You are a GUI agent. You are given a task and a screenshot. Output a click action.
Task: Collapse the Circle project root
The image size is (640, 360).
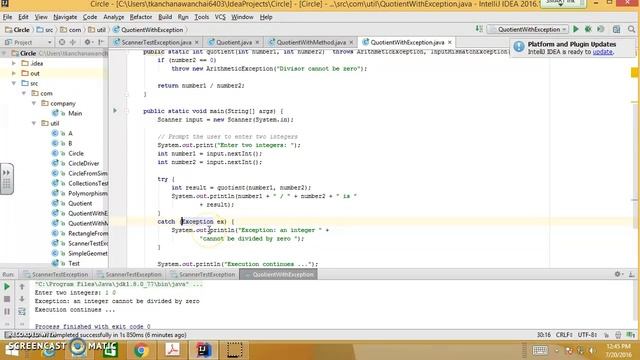4,53
